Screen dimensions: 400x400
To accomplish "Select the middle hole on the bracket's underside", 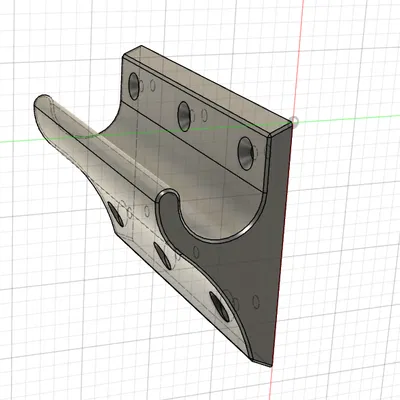I will tap(163, 256).
